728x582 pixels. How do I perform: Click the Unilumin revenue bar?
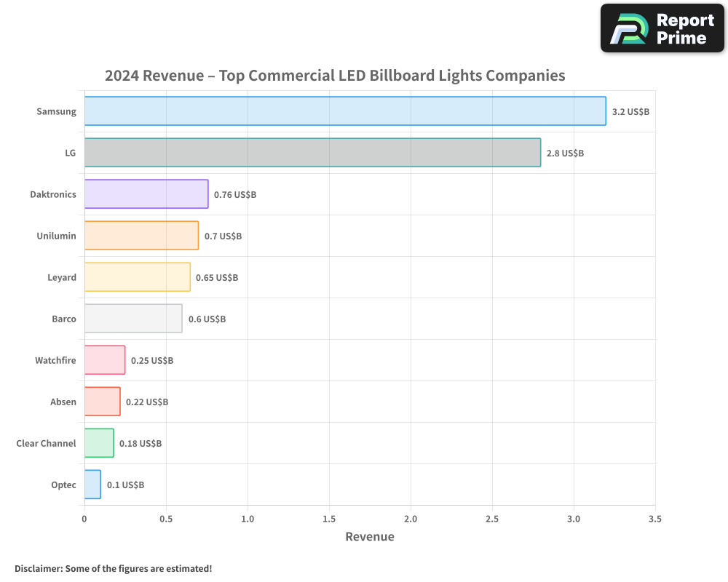coord(142,236)
